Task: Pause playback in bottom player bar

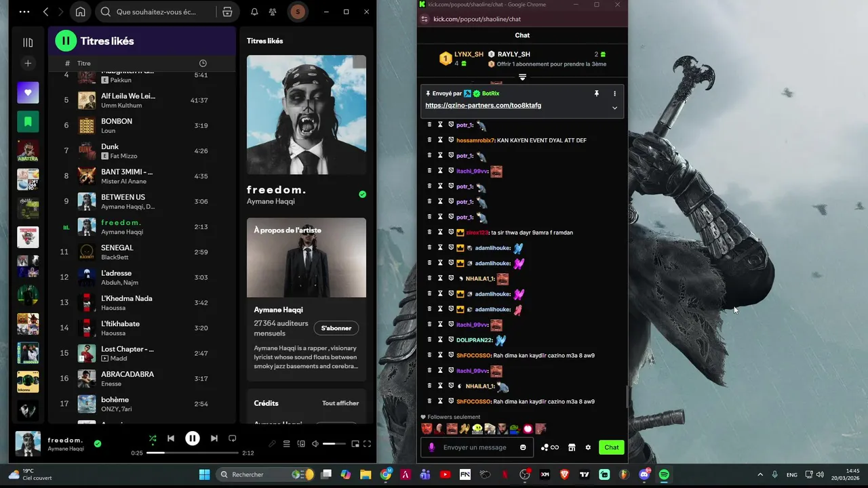Action: click(x=193, y=439)
